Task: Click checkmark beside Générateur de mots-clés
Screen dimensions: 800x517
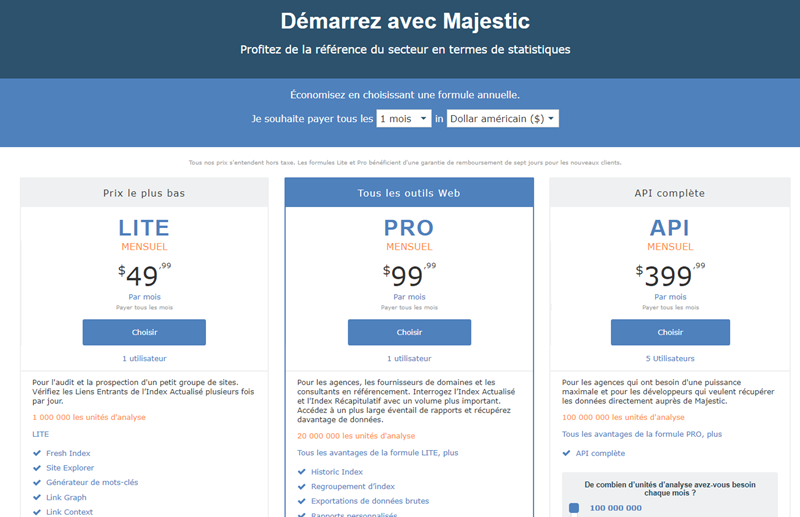Action: (x=37, y=482)
